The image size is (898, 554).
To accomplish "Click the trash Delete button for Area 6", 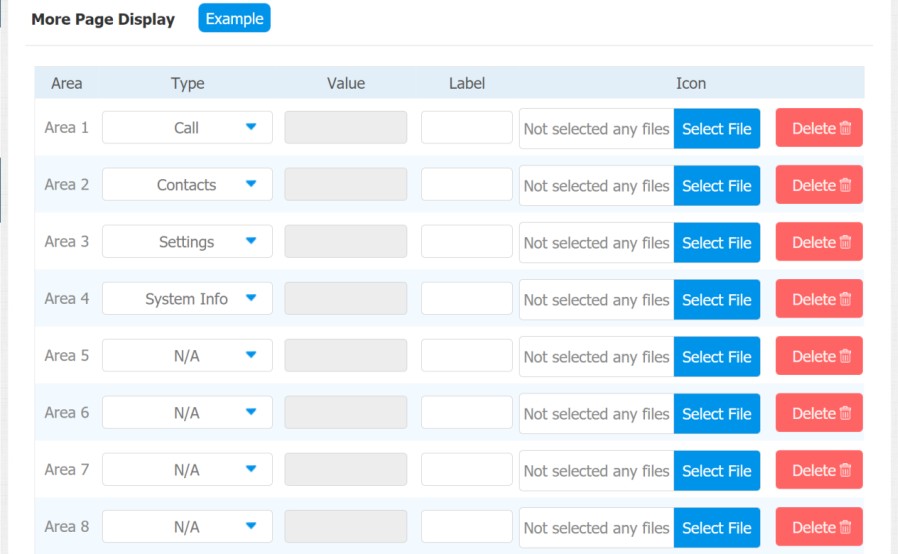I will [x=819, y=412].
